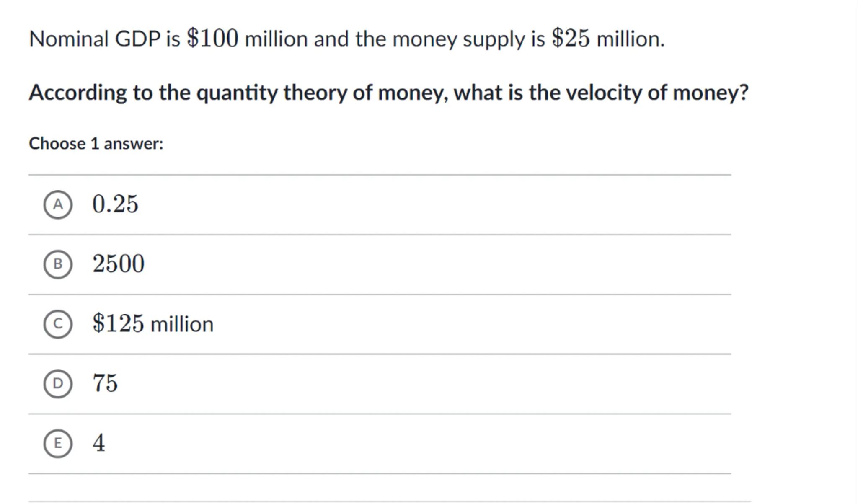
Task: Click the word 'million.' following $25
Action: (631, 39)
